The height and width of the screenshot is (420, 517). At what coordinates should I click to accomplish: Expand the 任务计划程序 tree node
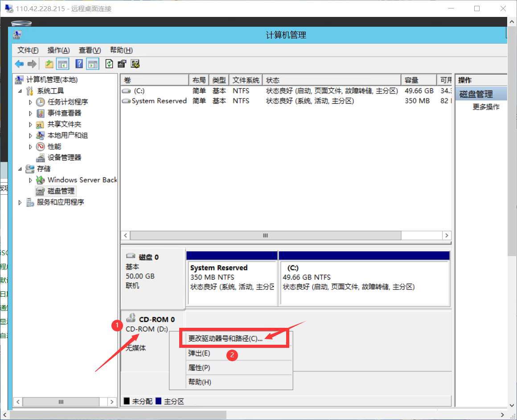pos(31,102)
